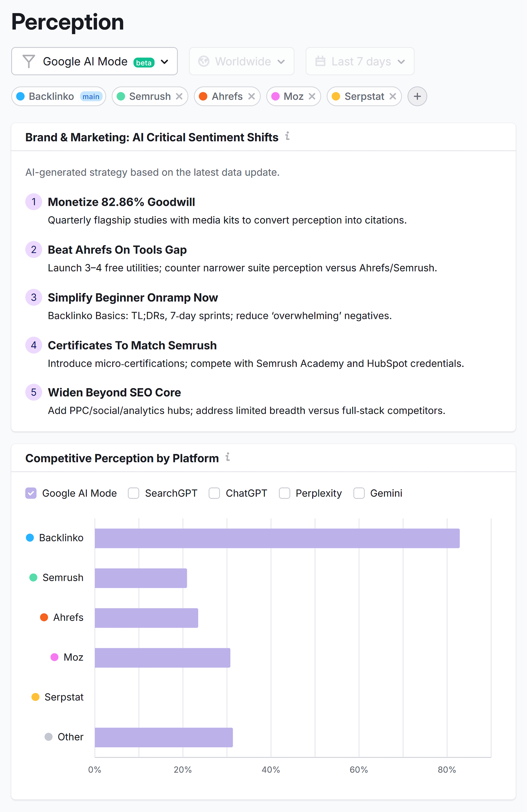Open the info tooltip for AI Critical Sentiment Shifts
Viewport: 527px width, 812px height.
[288, 137]
